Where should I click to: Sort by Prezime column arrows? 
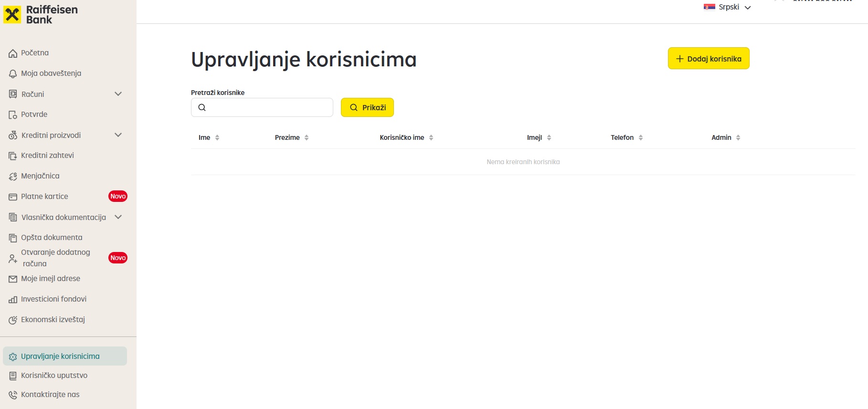[x=307, y=137]
